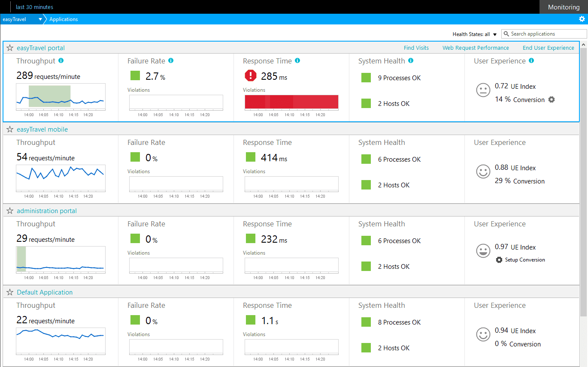Click the Throughput info icon for easyTravel portal
The width and height of the screenshot is (588, 367).
(x=61, y=61)
